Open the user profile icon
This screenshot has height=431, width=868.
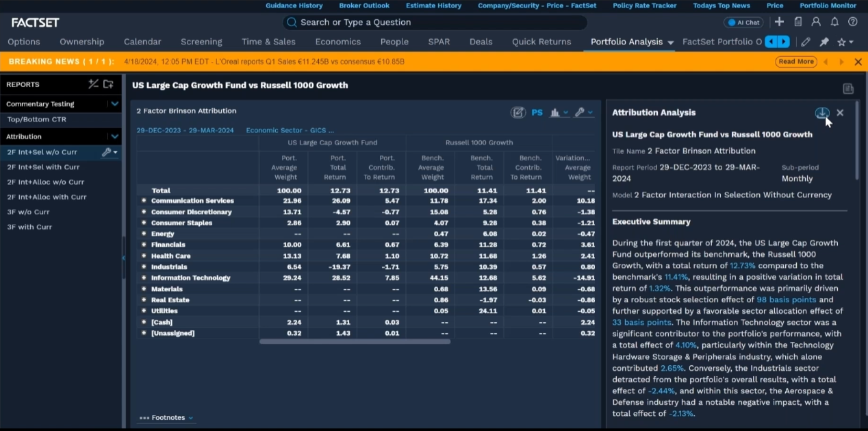coord(815,23)
